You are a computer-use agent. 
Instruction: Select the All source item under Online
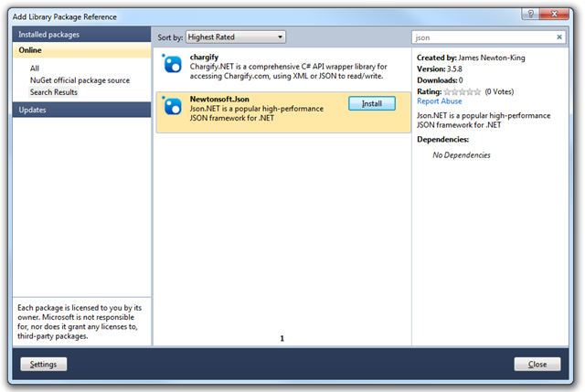coord(35,69)
